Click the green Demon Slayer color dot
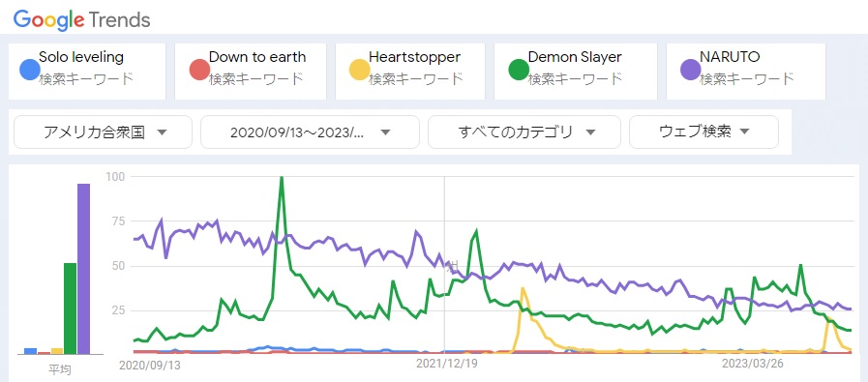The image size is (868, 382). point(519,71)
